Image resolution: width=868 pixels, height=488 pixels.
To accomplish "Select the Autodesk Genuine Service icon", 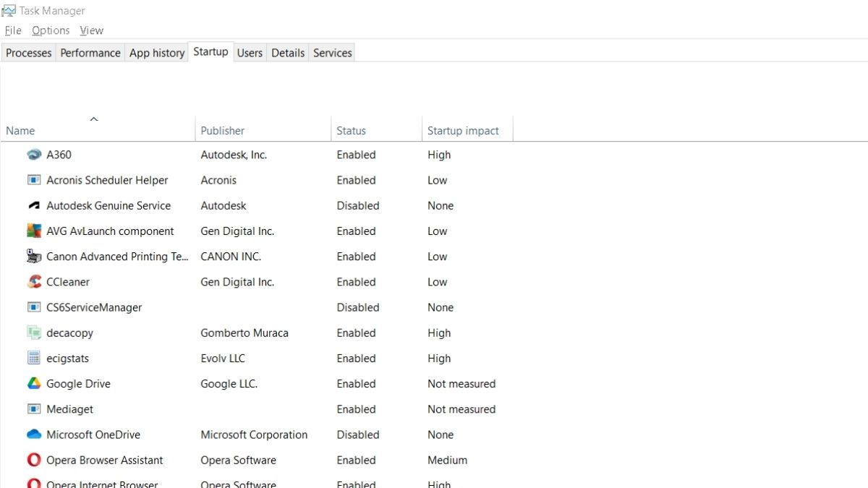I will [34, 205].
